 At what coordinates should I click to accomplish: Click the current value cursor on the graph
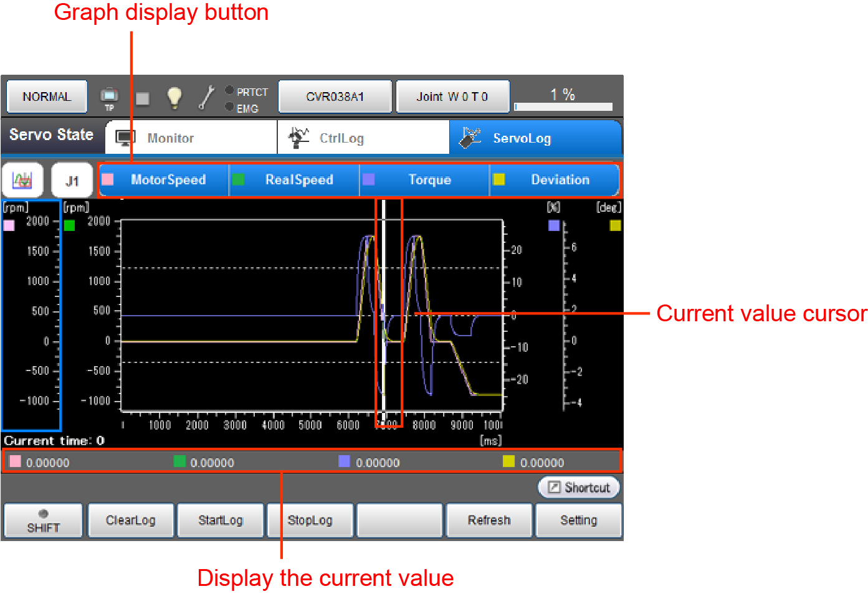[384, 311]
